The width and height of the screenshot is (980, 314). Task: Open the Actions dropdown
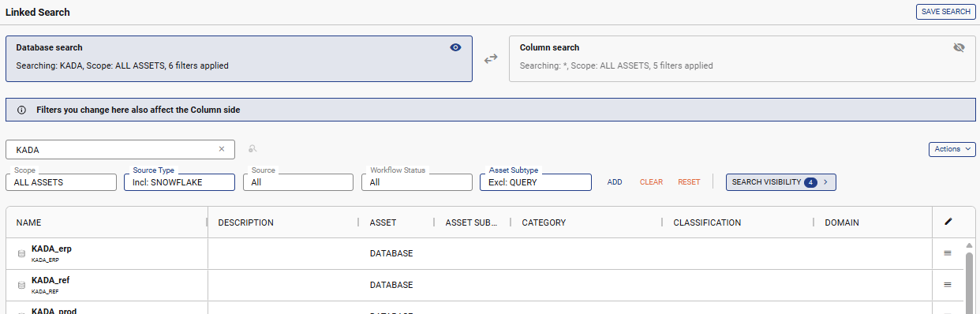coord(952,149)
